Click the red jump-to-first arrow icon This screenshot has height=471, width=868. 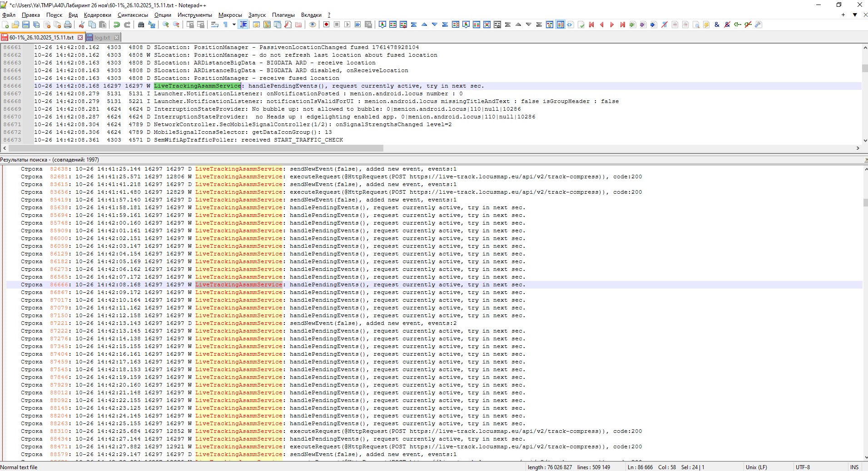point(591,25)
